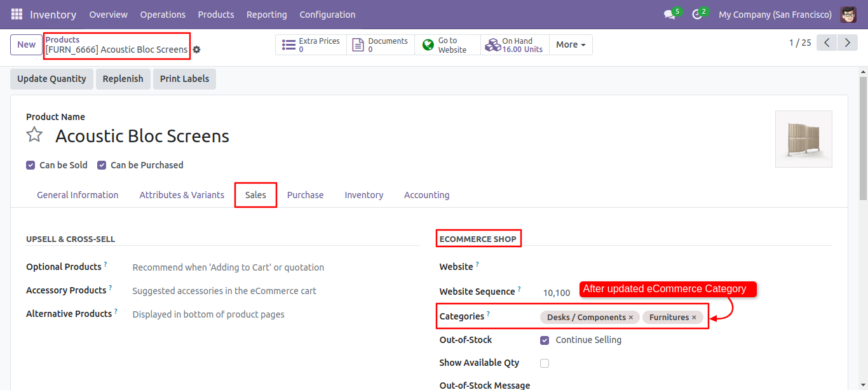Open the Overview menu
This screenshot has width=868, height=390.
(108, 14)
